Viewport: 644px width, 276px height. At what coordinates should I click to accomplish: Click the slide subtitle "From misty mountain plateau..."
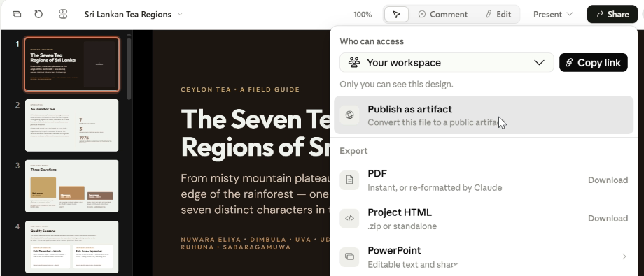255,194
